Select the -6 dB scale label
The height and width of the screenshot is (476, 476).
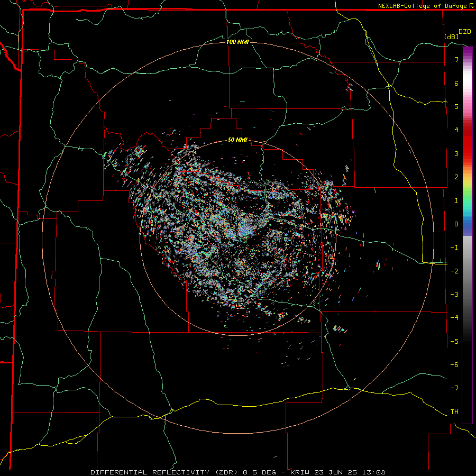454,365
